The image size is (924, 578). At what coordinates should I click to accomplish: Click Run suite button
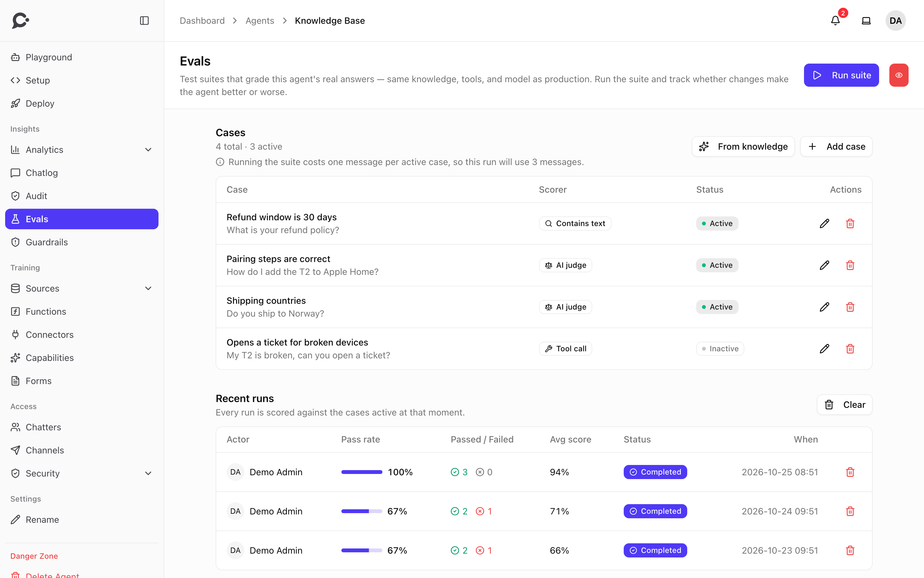point(841,75)
